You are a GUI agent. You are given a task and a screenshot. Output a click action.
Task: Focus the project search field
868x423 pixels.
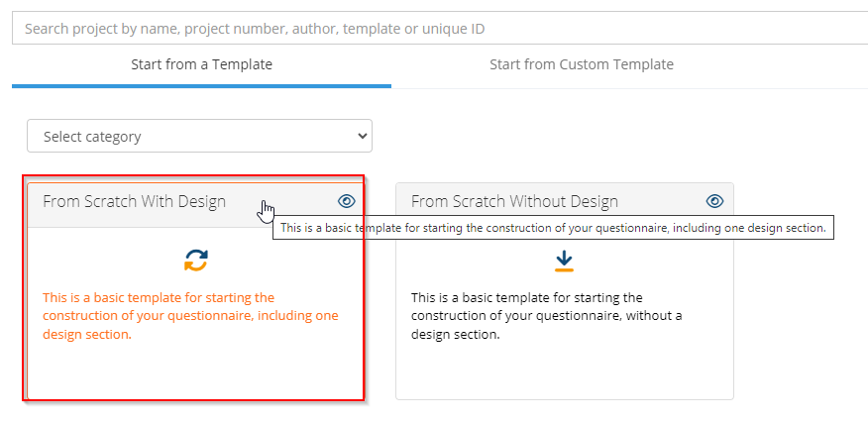coord(436,29)
